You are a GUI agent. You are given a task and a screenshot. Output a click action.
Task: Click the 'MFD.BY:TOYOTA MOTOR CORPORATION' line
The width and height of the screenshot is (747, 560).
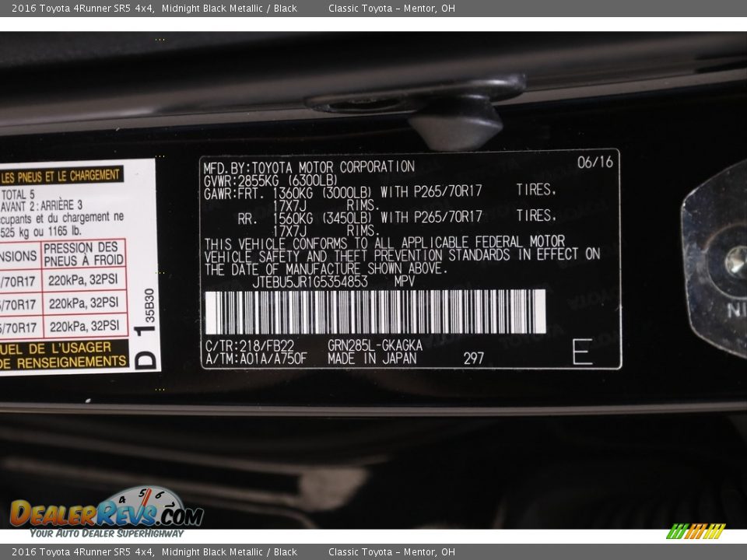point(309,167)
